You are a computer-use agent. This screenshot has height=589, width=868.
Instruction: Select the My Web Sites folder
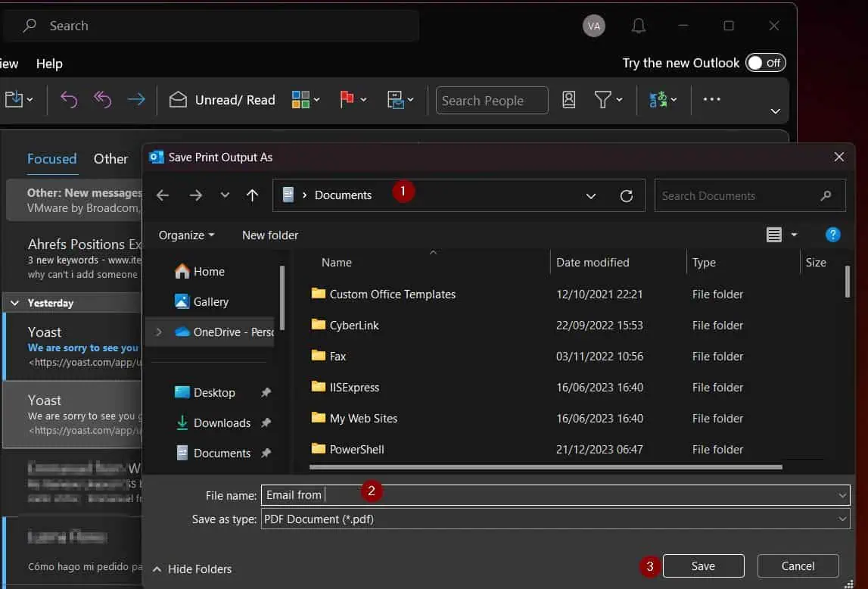(x=354, y=419)
